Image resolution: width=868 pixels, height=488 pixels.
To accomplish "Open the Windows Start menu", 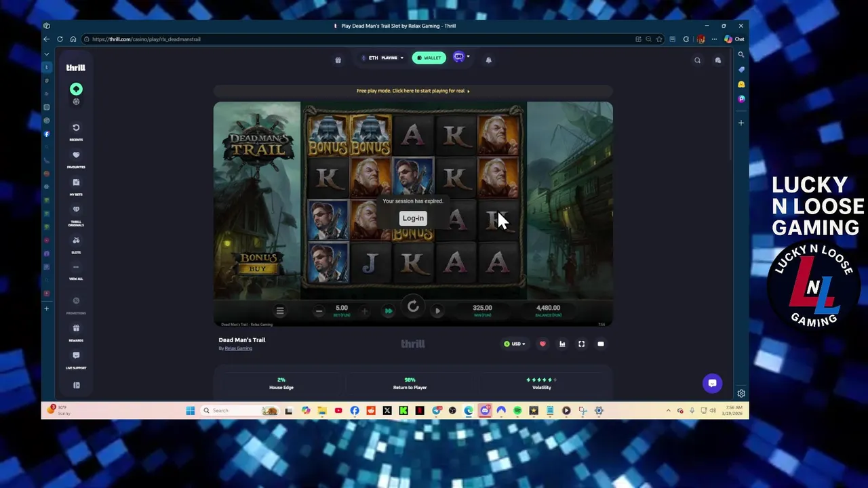I will point(191,411).
